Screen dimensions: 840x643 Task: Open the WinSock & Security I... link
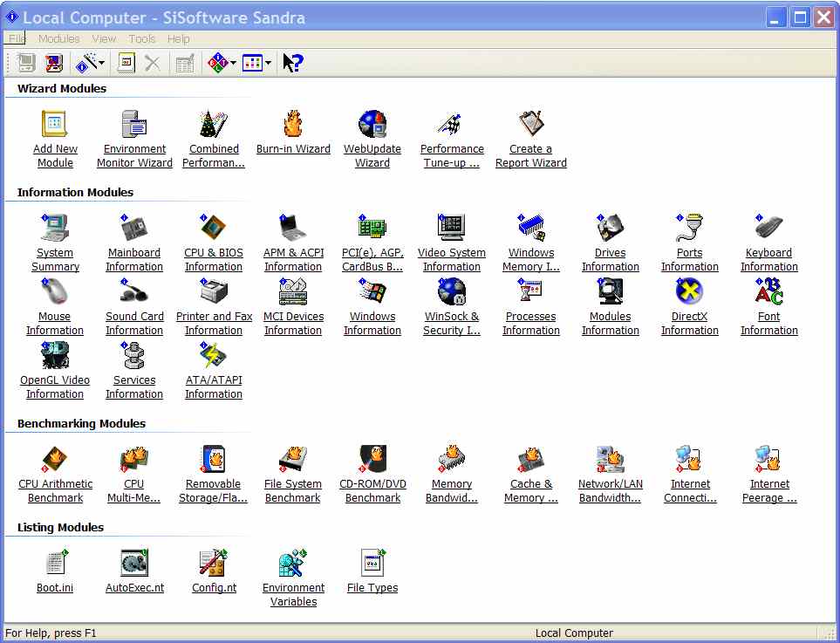pyautogui.click(x=452, y=324)
